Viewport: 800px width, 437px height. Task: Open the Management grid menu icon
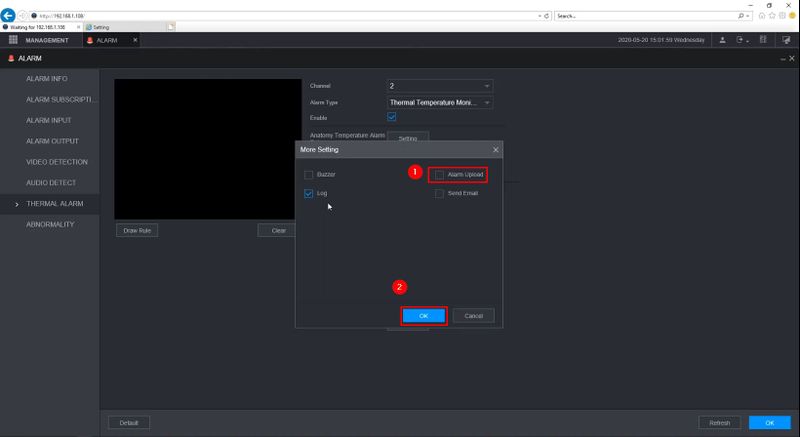(x=14, y=39)
